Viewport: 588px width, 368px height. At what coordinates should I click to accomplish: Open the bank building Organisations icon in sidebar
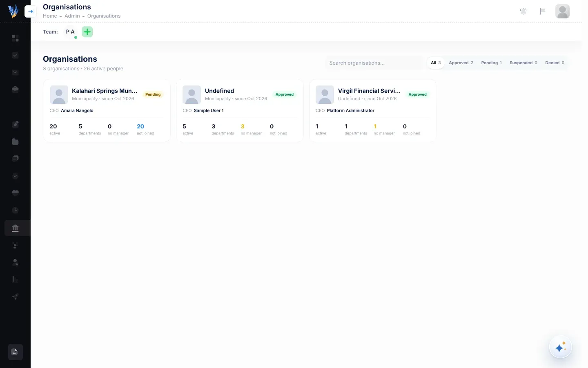tap(15, 228)
